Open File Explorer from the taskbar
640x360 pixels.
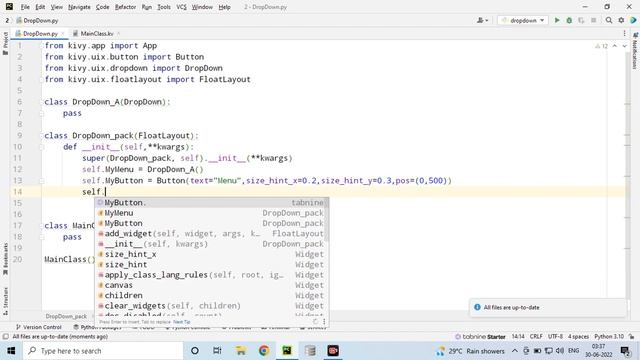click(x=241, y=351)
